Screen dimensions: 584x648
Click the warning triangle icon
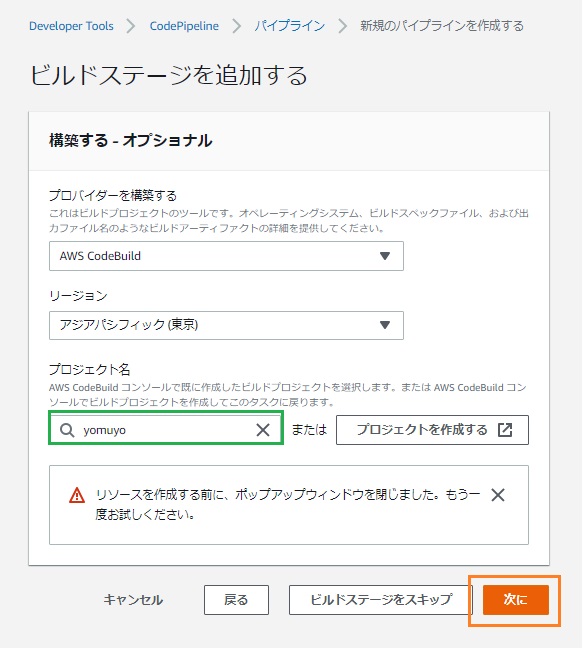pos(77,495)
